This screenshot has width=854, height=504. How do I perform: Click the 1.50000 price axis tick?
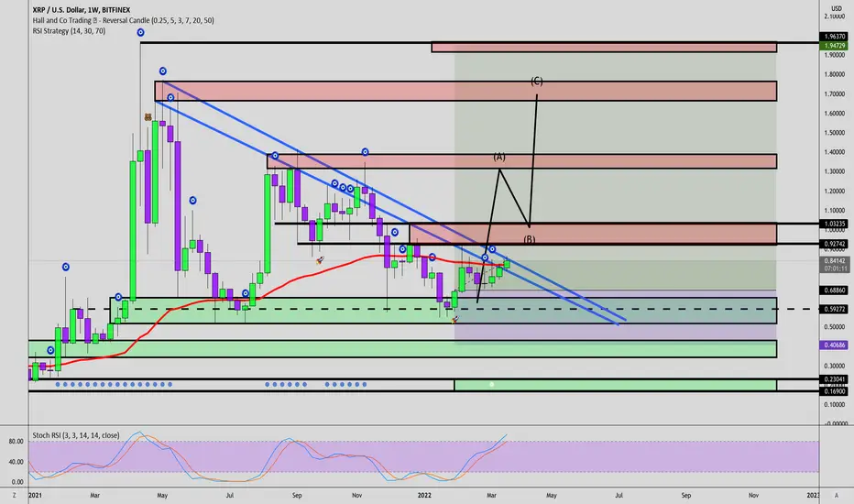point(835,133)
